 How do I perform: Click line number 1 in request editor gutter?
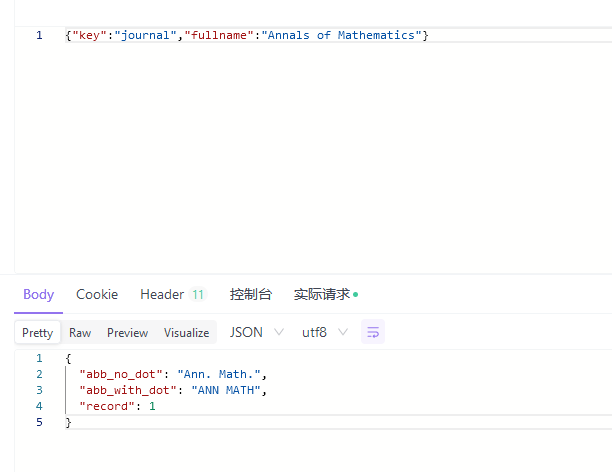39,35
